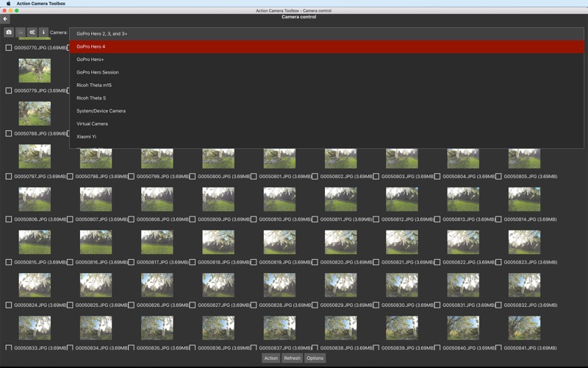Viewport: 588px width, 368px height.
Task: Open the thumbnail above G0050779.JPG
Action: point(35,71)
